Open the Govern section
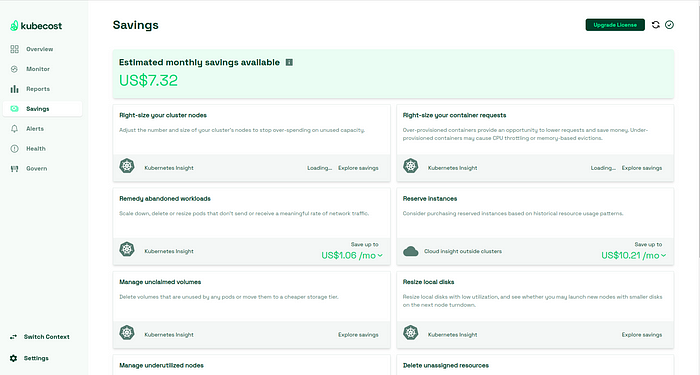Image resolution: width=700 pixels, height=375 pixels. pyautogui.click(x=37, y=169)
